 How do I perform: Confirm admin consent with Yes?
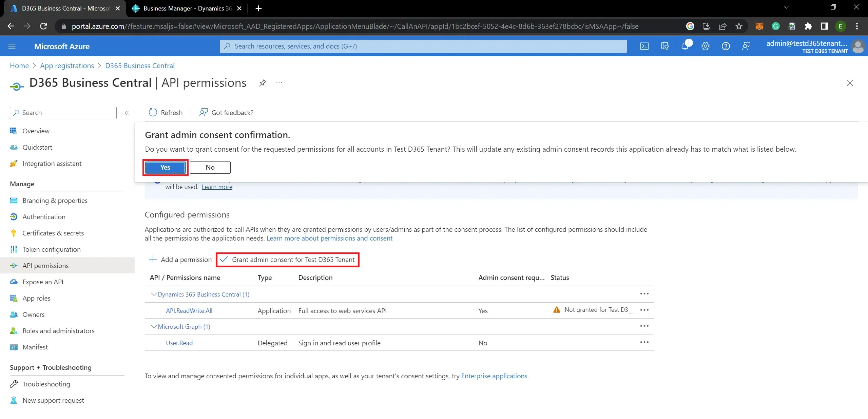[x=165, y=167]
